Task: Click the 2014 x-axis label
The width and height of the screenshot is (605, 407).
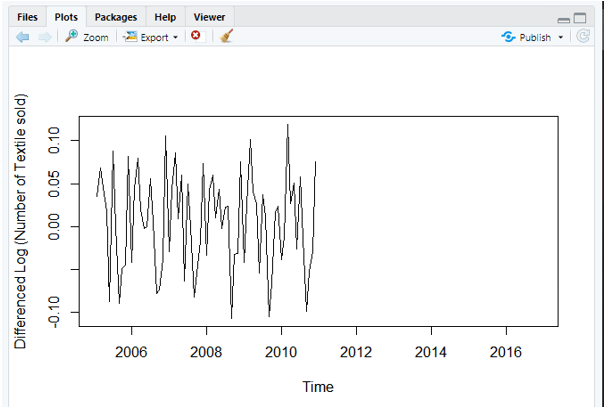Action: (431, 352)
